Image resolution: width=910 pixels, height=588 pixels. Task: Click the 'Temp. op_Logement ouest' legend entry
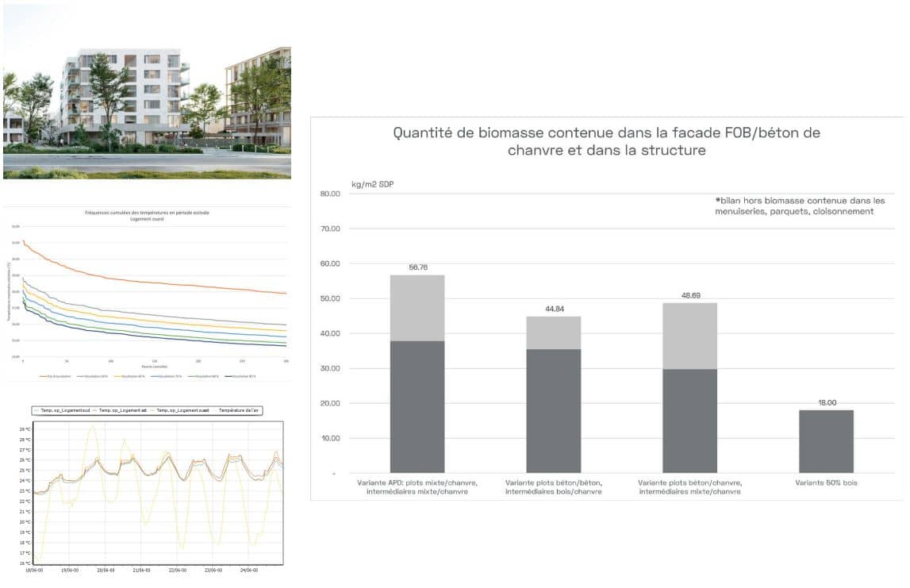(180, 410)
